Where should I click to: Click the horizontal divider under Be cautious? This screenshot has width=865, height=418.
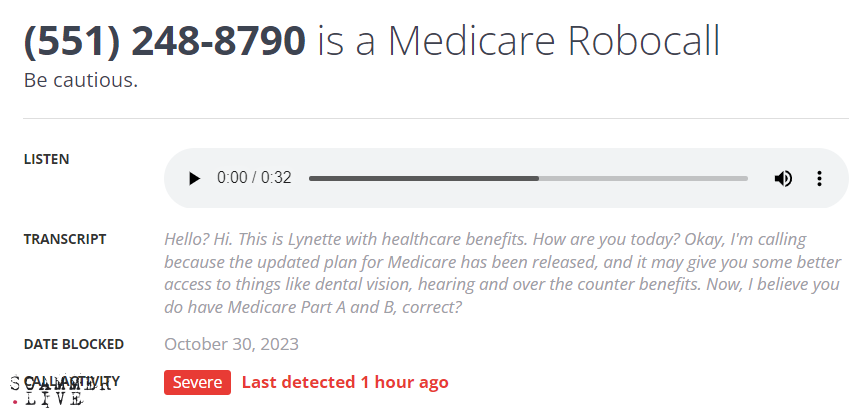(x=436, y=119)
